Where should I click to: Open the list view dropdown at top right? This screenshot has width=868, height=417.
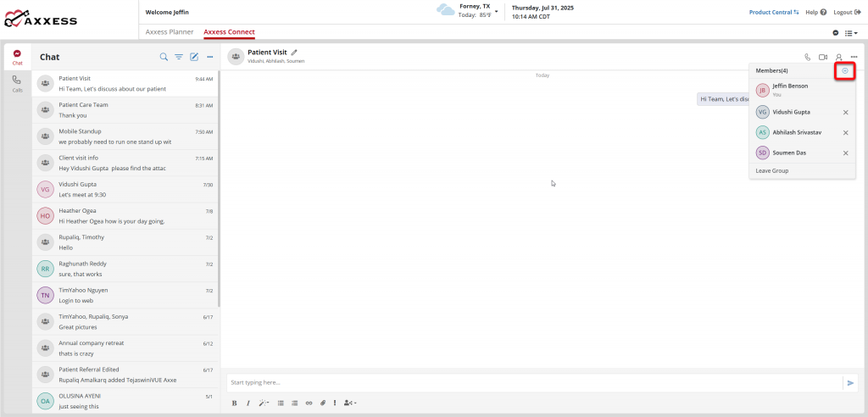click(x=851, y=32)
